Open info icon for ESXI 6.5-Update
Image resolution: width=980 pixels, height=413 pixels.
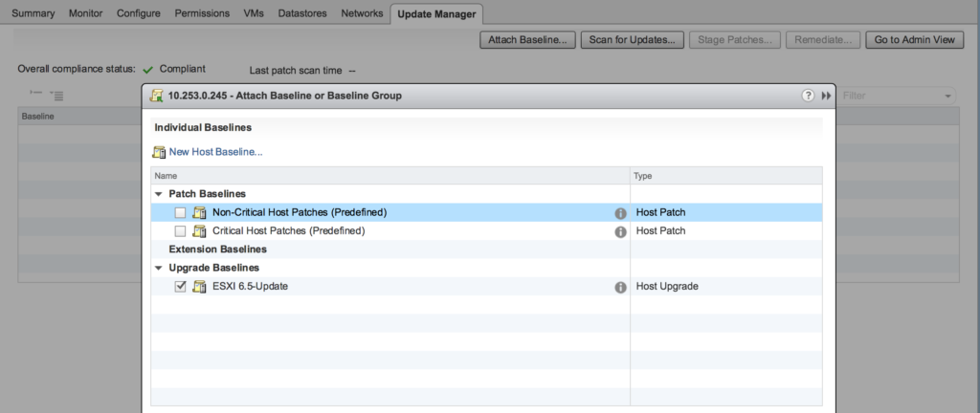(620, 288)
